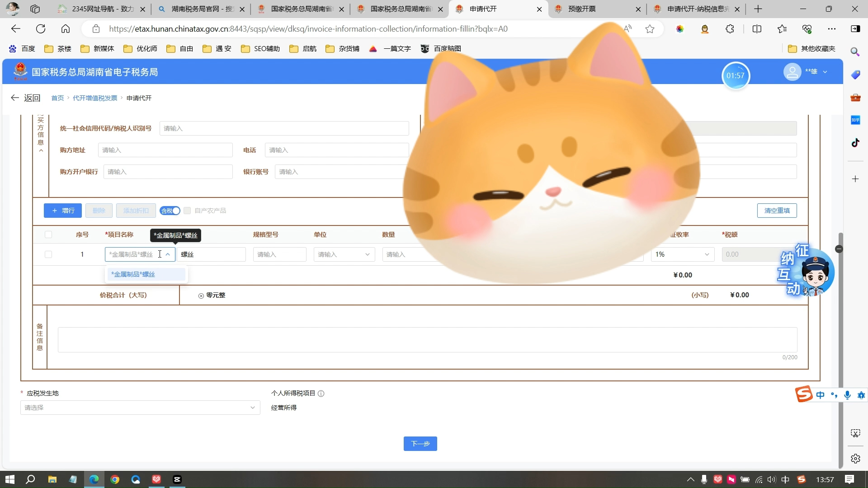Switch to the 湖南税务局官网 tab
This screenshot has width=868, height=488.
(x=202, y=9)
